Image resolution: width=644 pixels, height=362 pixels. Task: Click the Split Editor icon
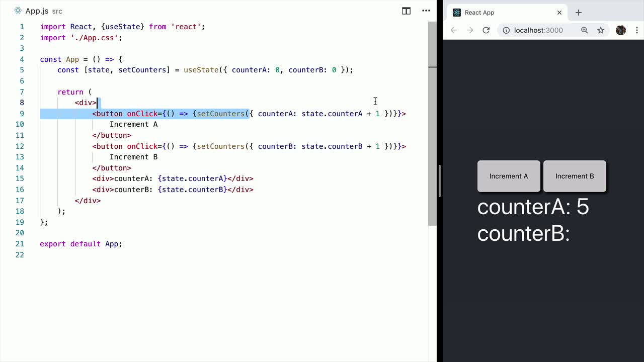(x=406, y=11)
